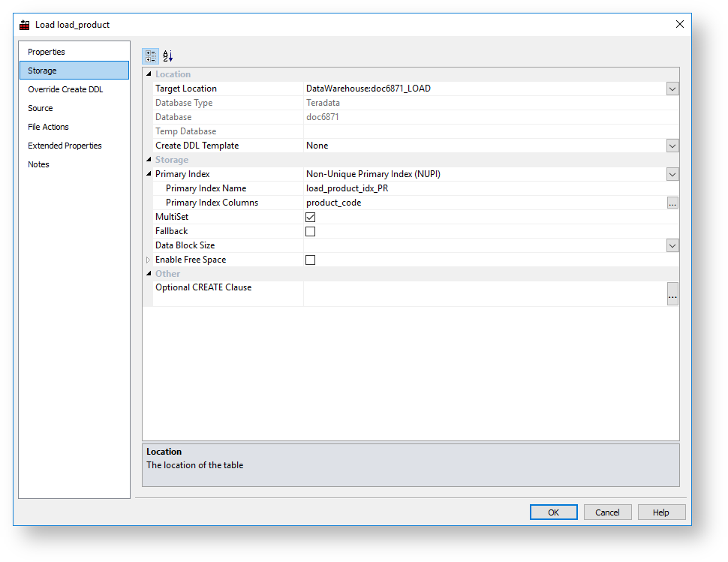Screen dimensions: 728x562
Task: Open the Target Location dropdown
Action: (x=672, y=89)
